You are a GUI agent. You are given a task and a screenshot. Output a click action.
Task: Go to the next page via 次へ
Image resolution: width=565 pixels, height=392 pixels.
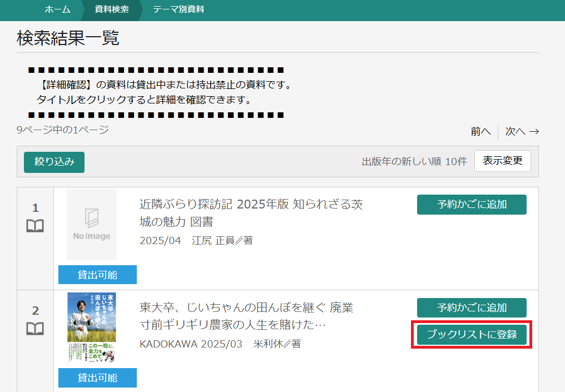(522, 132)
